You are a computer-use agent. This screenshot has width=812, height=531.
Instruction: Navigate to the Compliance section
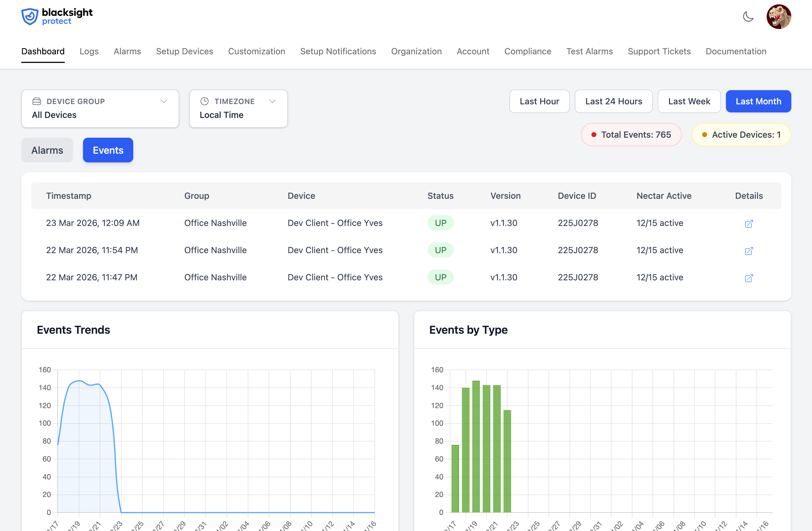pyautogui.click(x=528, y=51)
